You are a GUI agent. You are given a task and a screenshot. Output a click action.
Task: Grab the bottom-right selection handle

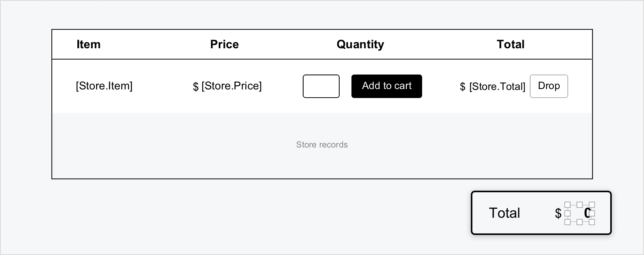tap(592, 222)
